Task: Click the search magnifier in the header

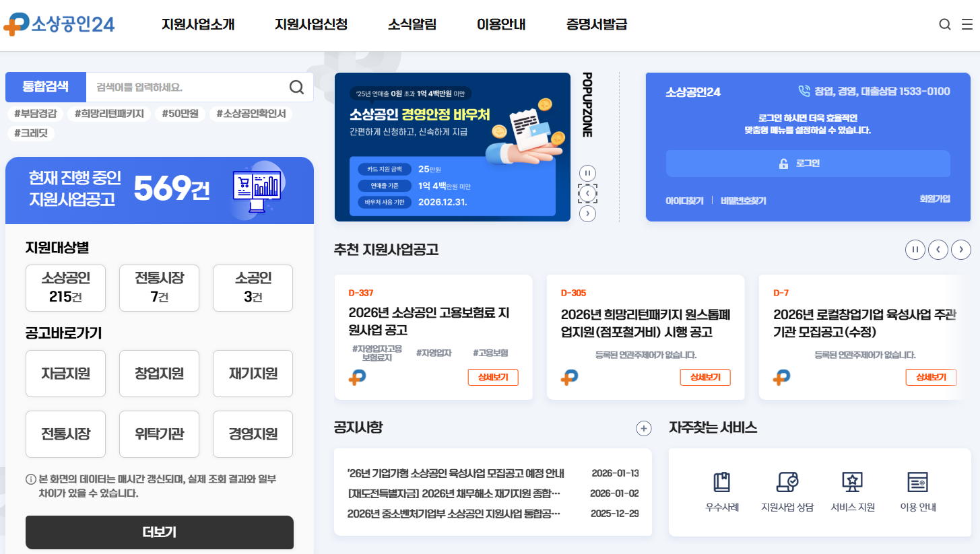Action: pyautogui.click(x=945, y=24)
